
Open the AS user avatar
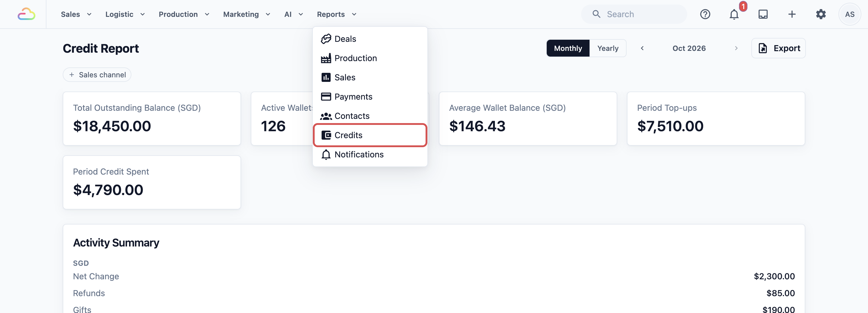pos(850,14)
